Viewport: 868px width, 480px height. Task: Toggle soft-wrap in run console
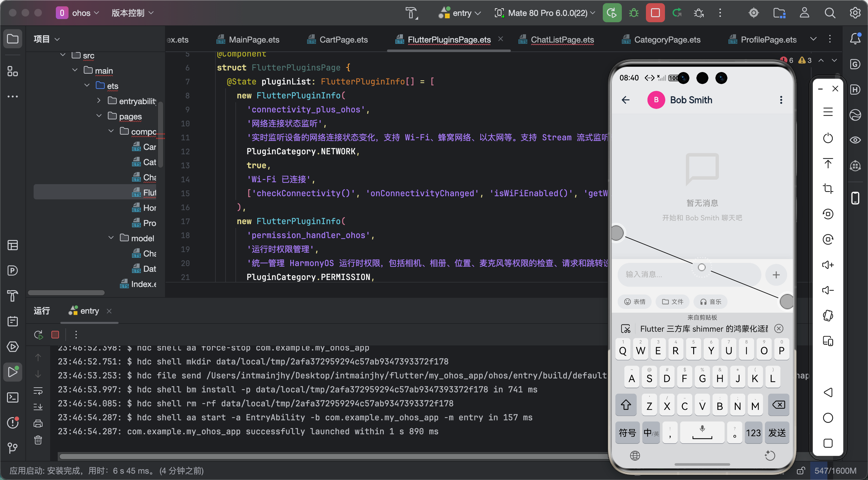tap(38, 391)
